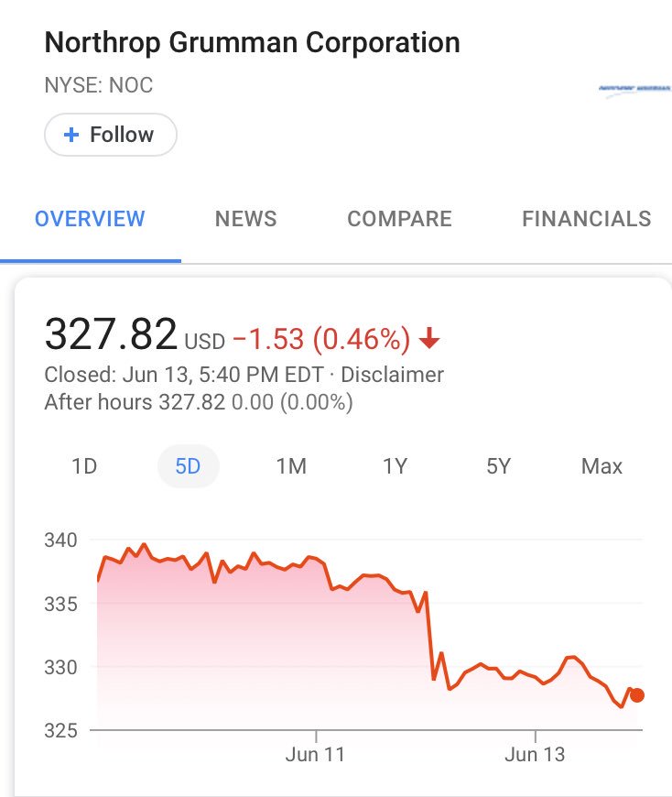Click the red endpoint dot on chart
The width and height of the screenshot is (672, 797).
tap(637, 695)
